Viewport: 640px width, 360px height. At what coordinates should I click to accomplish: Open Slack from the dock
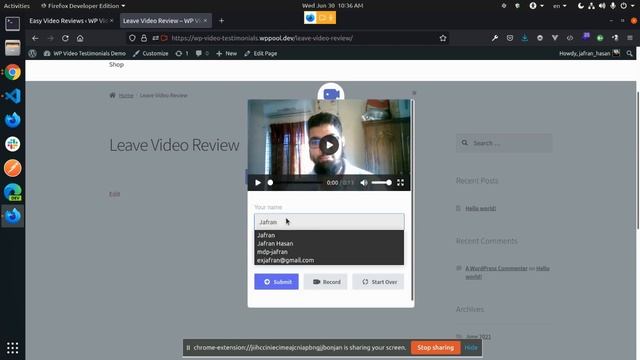13,144
